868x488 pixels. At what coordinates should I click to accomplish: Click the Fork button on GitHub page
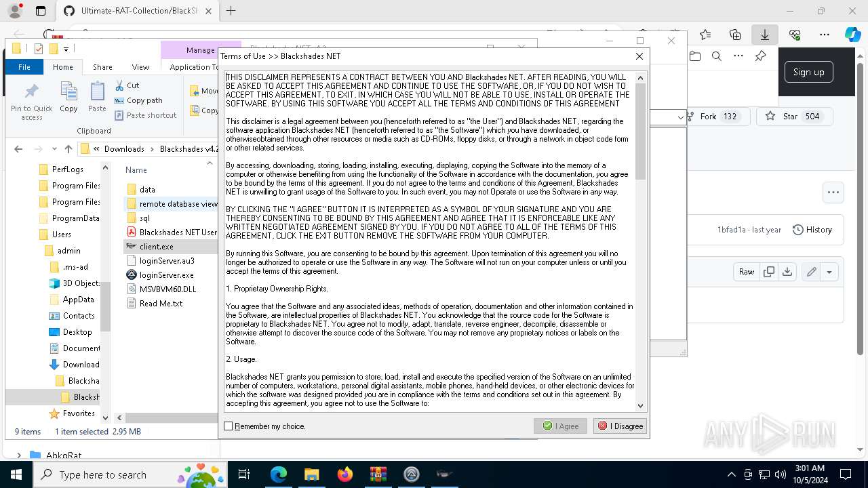click(x=718, y=117)
